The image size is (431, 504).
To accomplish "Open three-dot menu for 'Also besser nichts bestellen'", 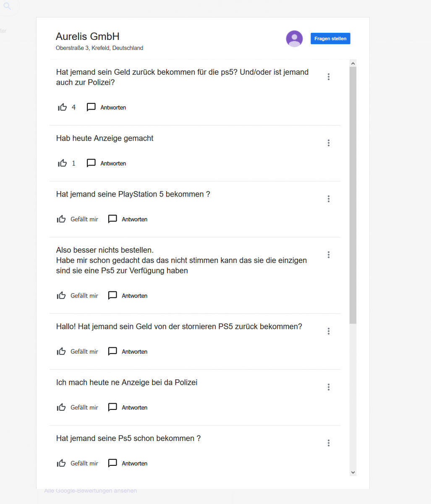I will tap(329, 255).
